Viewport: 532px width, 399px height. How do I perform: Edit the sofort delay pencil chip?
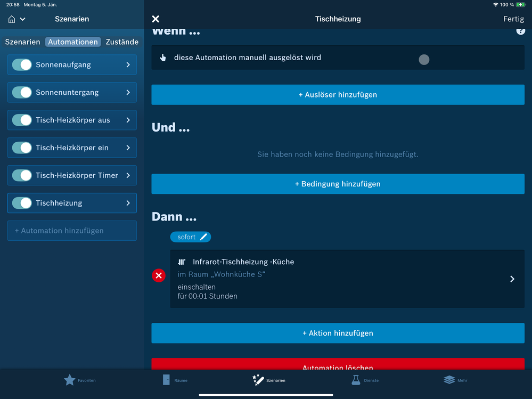(x=190, y=237)
